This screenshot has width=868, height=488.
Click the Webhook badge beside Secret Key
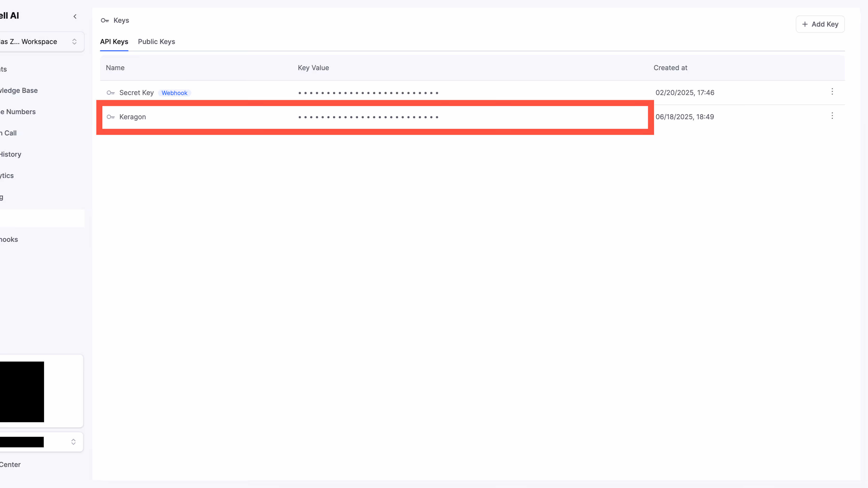tap(174, 93)
